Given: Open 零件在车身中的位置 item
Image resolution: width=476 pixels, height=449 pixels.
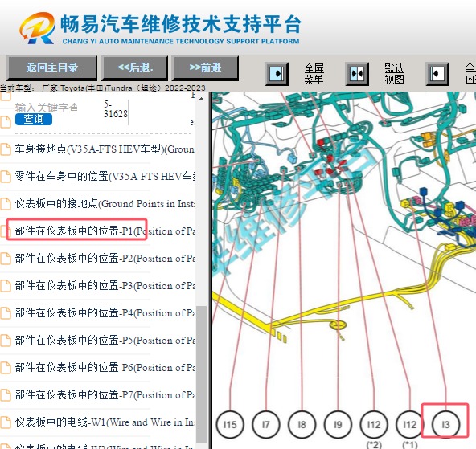Looking at the screenshot, I should pos(105,177).
